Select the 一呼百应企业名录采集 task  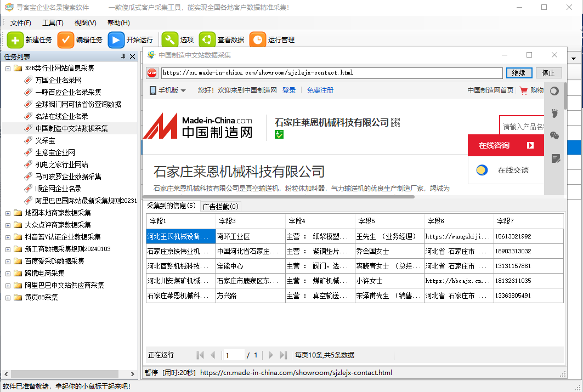tap(68, 92)
